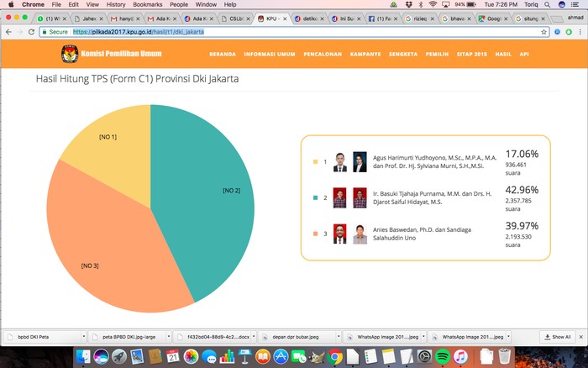Click the orange legend swatch for candidate 3
The height and width of the screenshot is (368, 588).
click(315, 234)
